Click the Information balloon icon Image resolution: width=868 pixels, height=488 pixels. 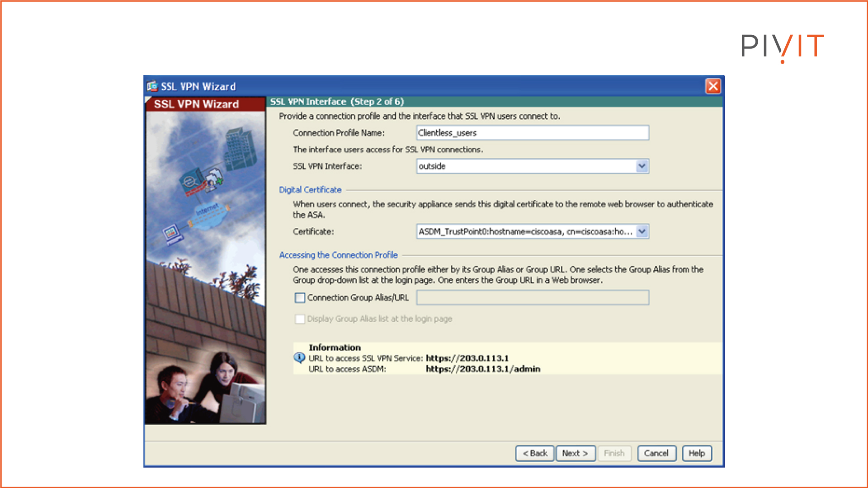pyautogui.click(x=299, y=358)
